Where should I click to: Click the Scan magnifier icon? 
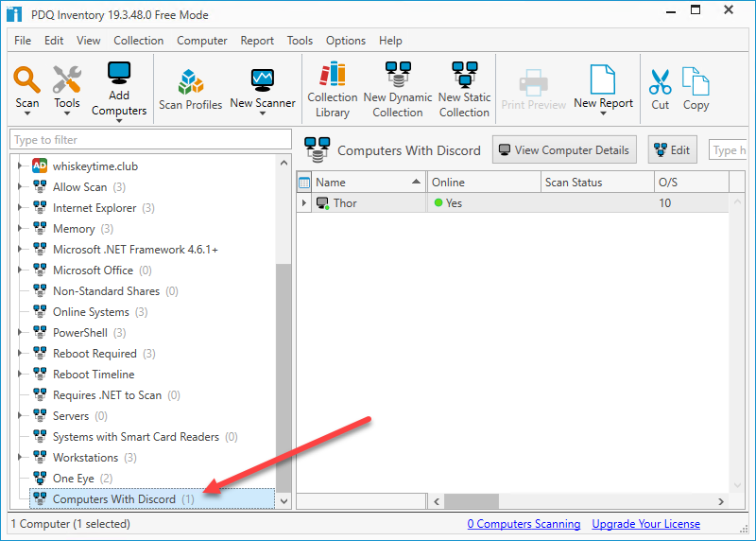pos(26,79)
